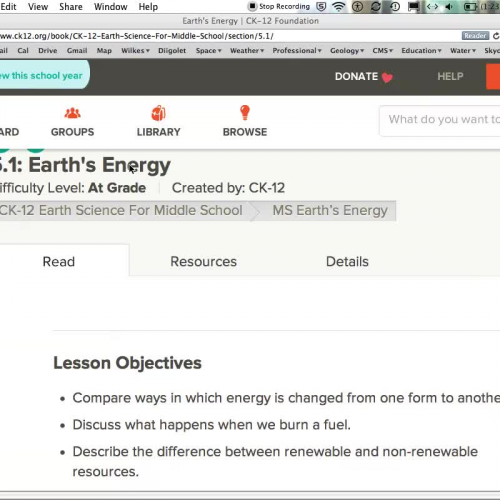Switch to the Details tab

click(x=347, y=261)
